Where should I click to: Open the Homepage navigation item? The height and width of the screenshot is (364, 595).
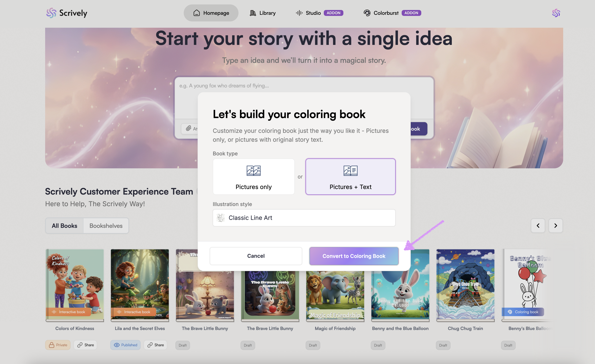[211, 13]
